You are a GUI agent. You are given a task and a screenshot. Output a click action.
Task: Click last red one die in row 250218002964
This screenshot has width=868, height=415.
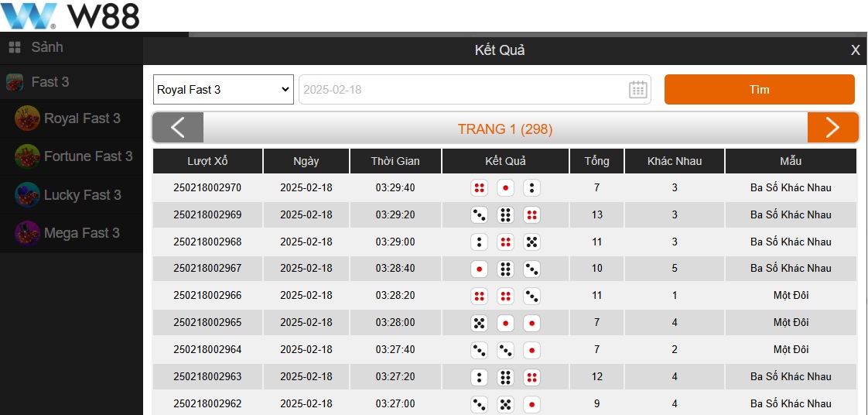point(532,350)
